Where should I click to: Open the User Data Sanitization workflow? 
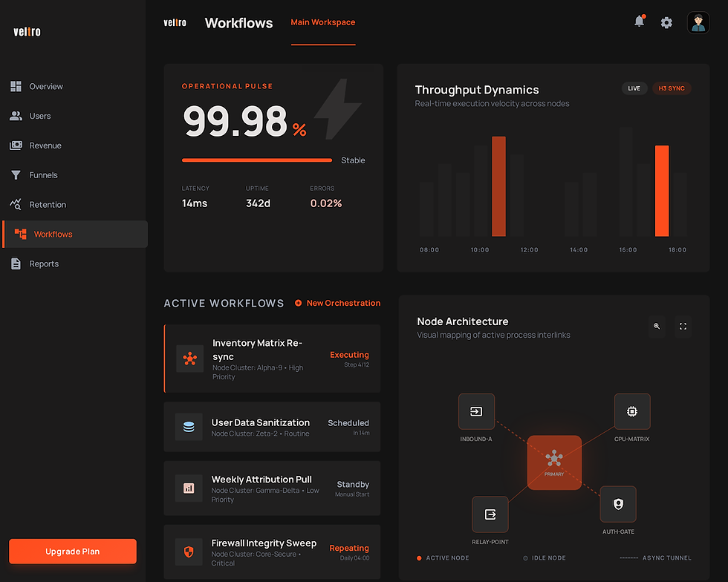click(272, 427)
